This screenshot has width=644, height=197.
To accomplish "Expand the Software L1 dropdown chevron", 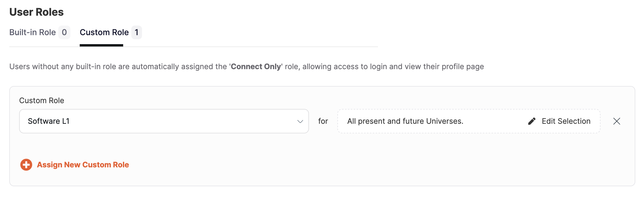I will (x=300, y=121).
